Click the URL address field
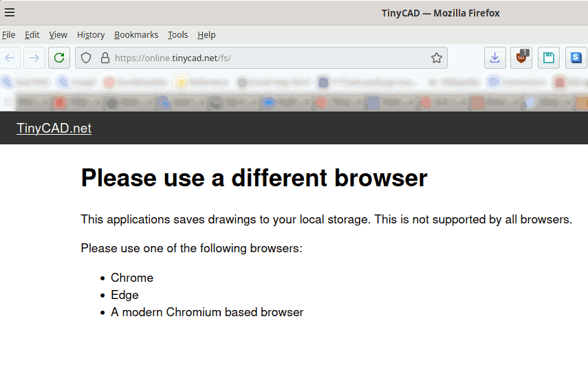This screenshot has width=588, height=365. point(270,58)
